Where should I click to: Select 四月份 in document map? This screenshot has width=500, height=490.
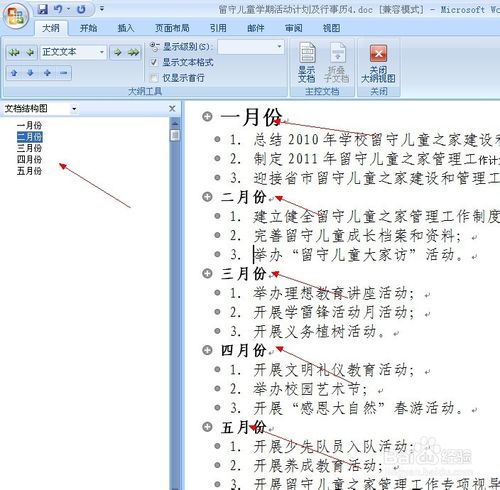[x=29, y=159]
